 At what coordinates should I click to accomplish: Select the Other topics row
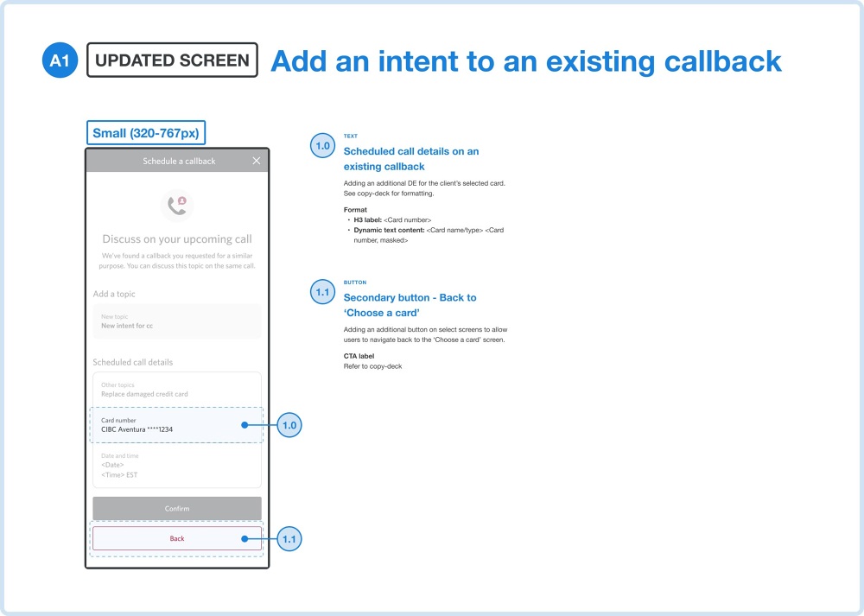(x=176, y=390)
